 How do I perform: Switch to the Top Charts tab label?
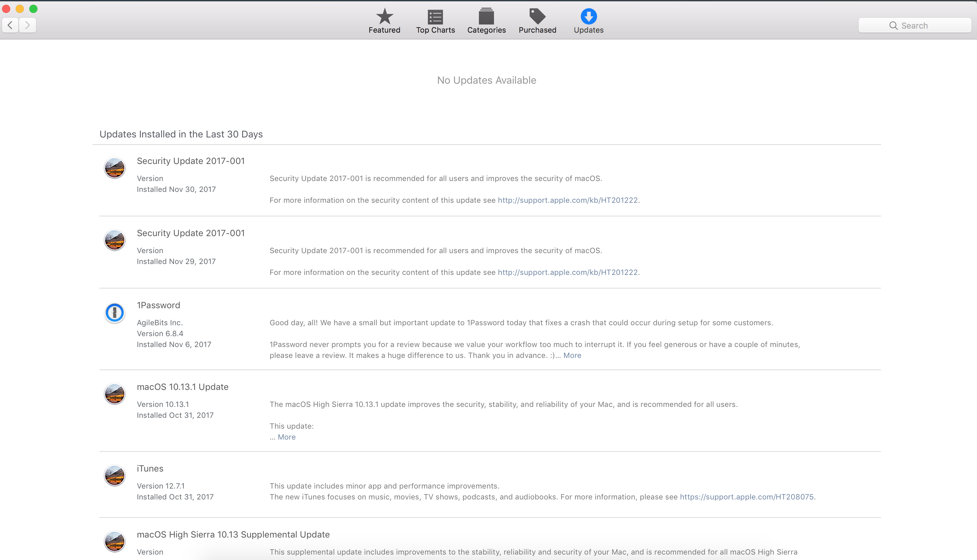(x=435, y=30)
